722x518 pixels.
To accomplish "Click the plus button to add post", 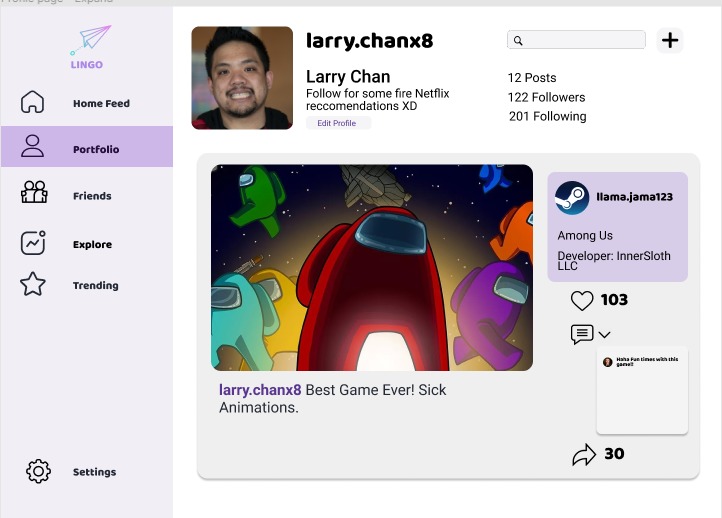I will tap(670, 40).
